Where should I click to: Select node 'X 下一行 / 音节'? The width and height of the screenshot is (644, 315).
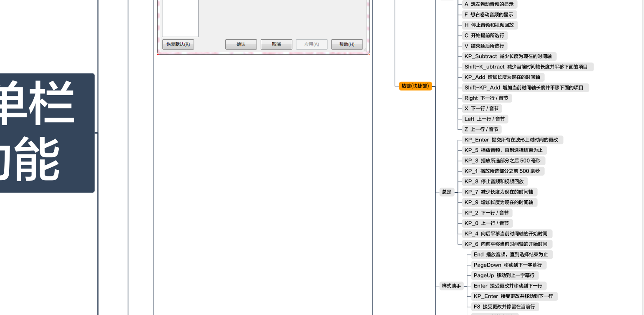tap(482, 108)
